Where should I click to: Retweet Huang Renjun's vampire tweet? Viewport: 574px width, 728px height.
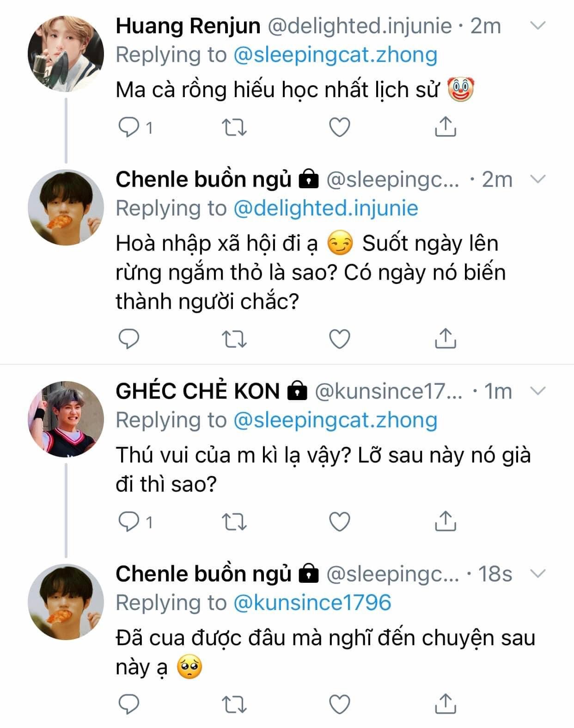234,127
